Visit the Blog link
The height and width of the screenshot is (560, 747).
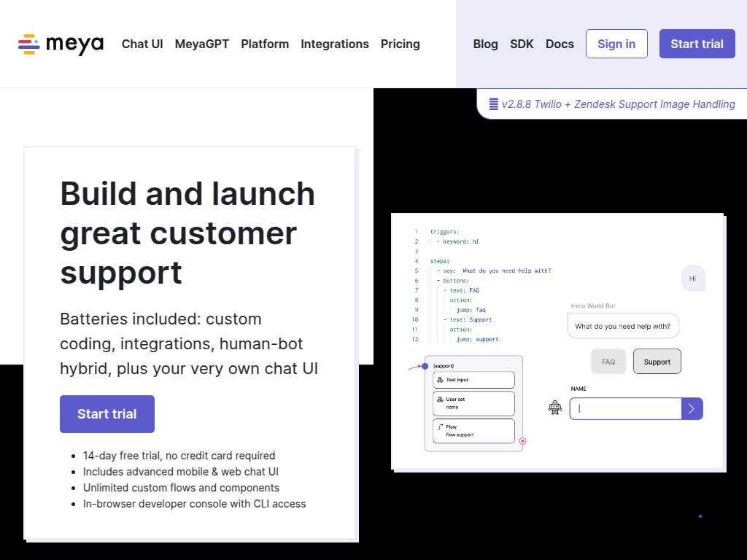click(485, 44)
